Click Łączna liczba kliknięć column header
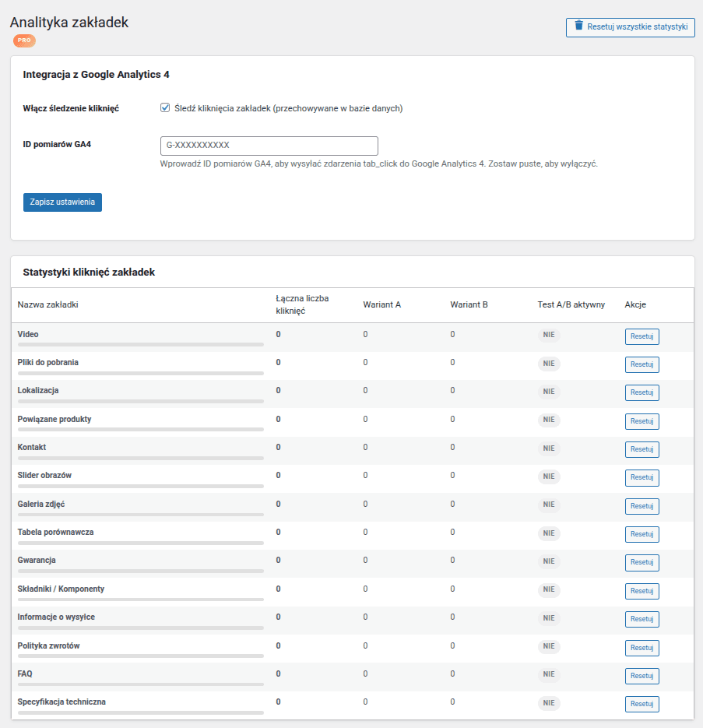 pos(302,304)
